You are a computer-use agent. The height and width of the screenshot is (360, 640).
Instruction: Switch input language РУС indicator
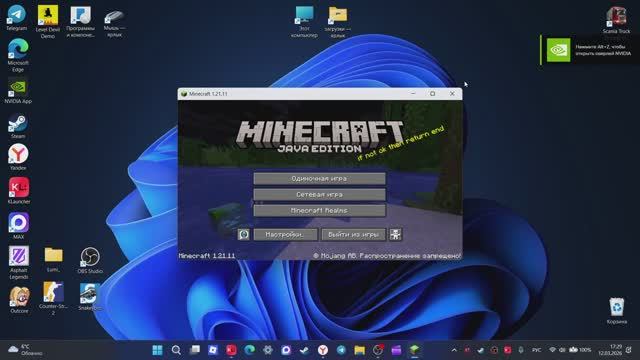tap(536, 350)
